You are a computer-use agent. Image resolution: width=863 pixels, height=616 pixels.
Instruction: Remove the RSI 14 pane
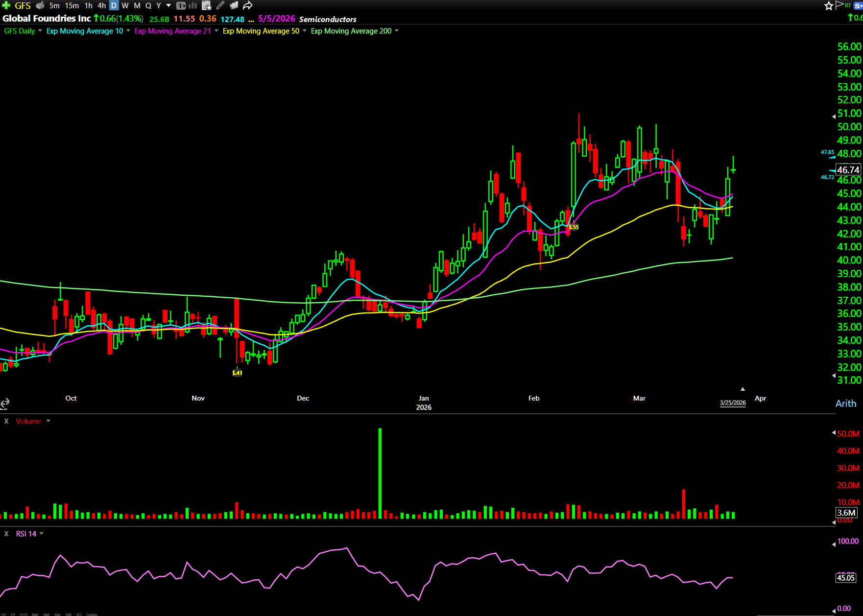tap(6, 534)
